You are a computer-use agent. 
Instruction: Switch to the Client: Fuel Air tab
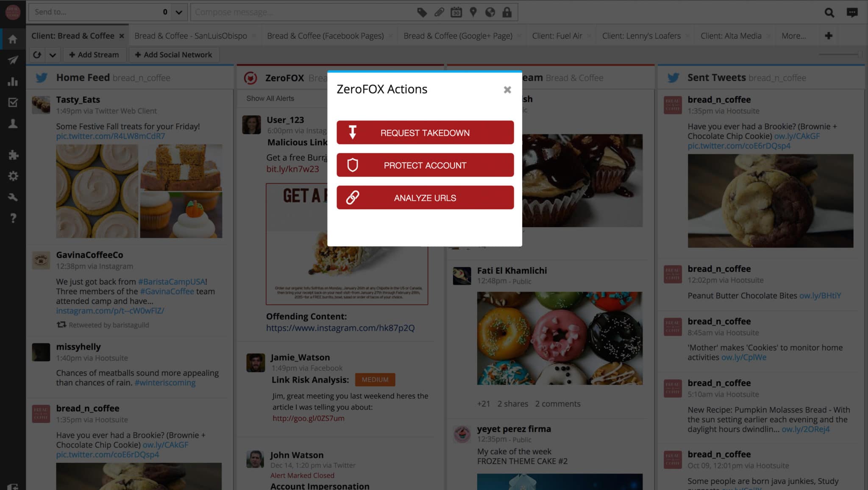(558, 36)
